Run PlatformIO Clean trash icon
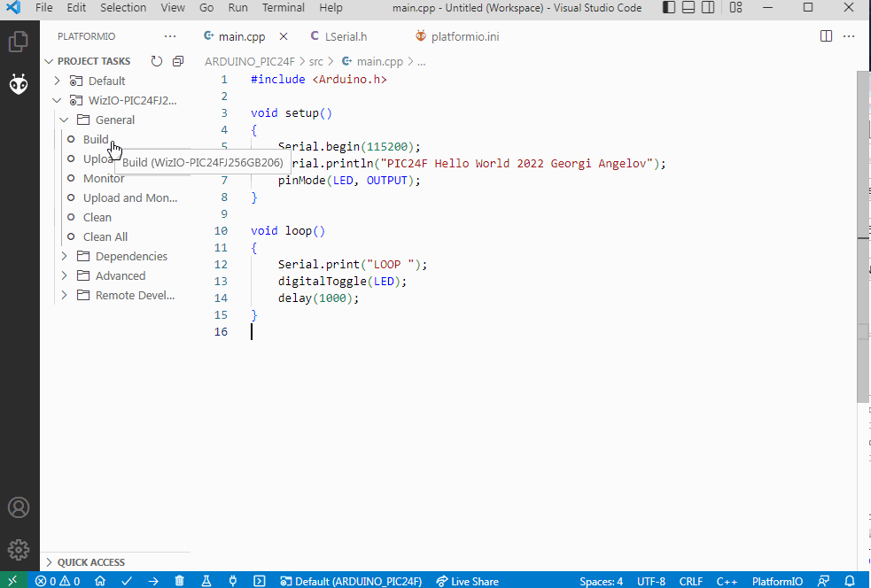The width and height of the screenshot is (871, 588). [x=179, y=581]
